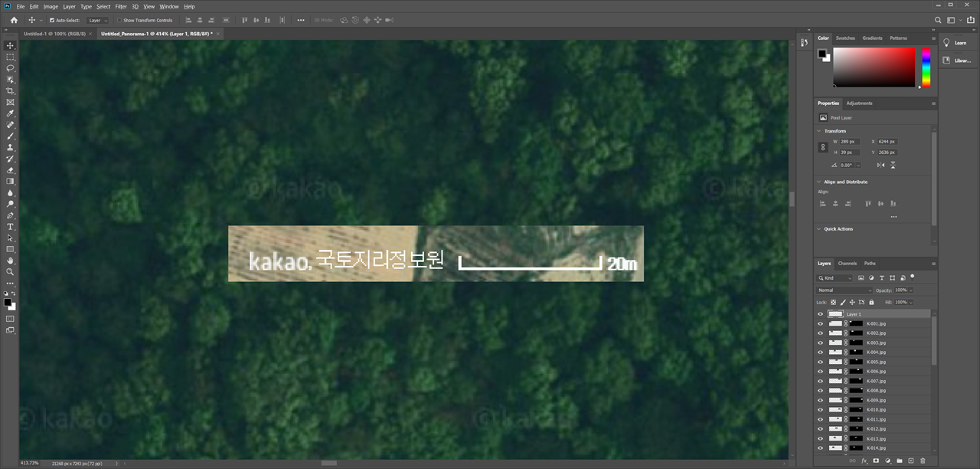Viewport: 980px width, 469px height.
Task: Select the Rectangular Marquee tool
Action: [10, 57]
